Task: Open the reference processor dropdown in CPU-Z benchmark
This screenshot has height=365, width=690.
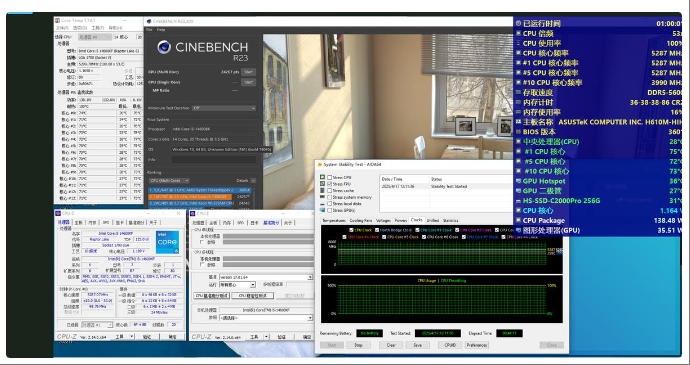Action: point(265,318)
